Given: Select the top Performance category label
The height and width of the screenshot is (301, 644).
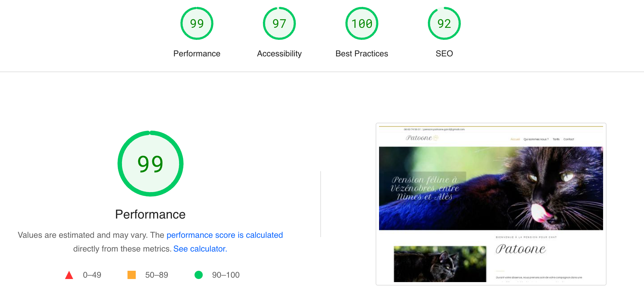Looking at the screenshot, I should 197,54.
